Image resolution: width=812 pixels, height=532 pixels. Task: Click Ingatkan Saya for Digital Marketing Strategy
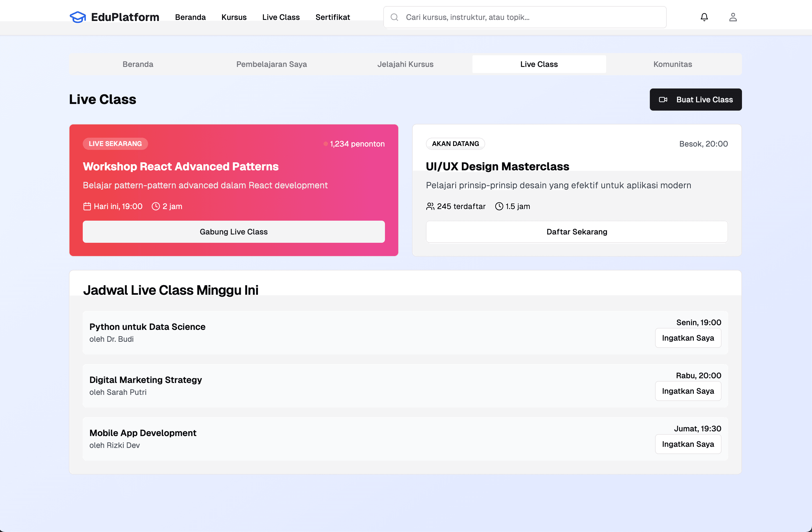688,391
